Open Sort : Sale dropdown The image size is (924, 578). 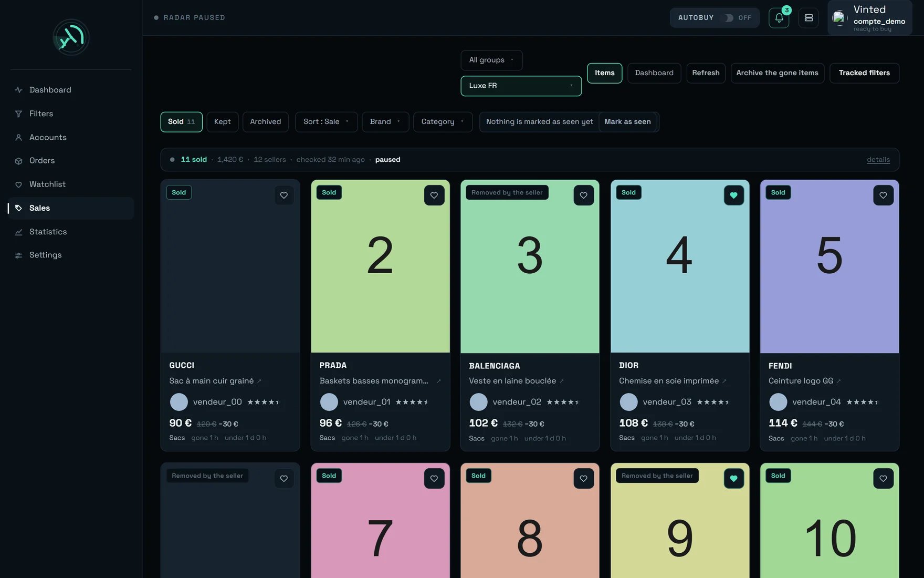pos(326,122)
